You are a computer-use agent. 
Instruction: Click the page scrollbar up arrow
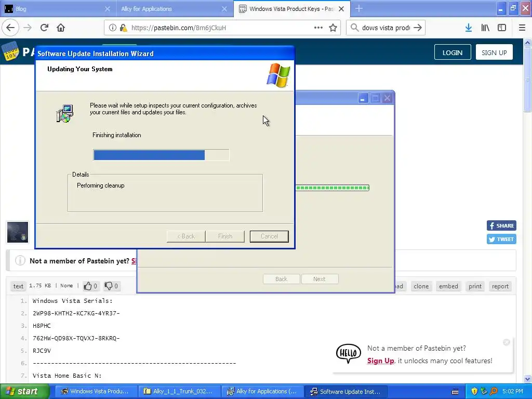(527, 43)
